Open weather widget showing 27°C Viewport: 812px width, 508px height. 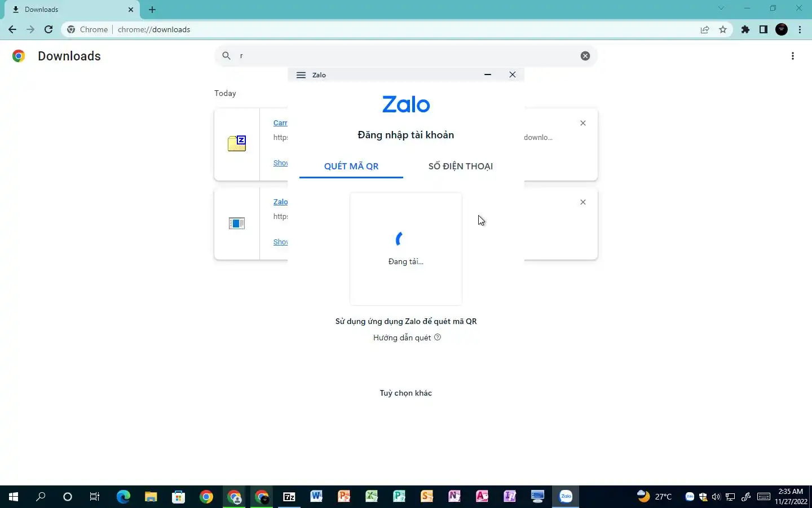click(x=654, y=497)
